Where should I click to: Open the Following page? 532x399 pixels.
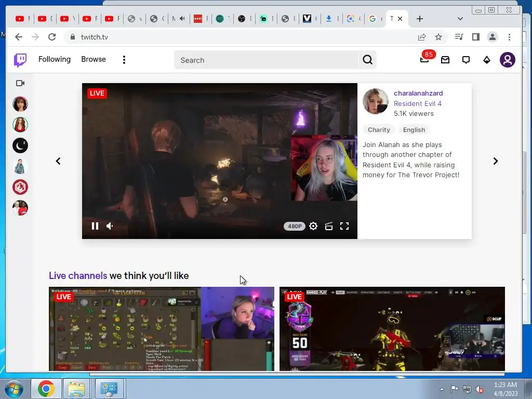click(x=54, y=59)
